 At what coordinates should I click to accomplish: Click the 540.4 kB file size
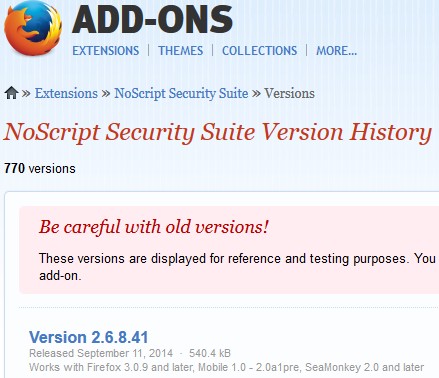[x=210, y=353]
